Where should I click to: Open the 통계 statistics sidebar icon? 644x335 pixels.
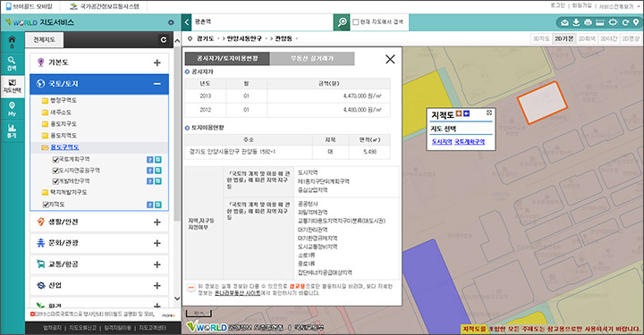12,131
